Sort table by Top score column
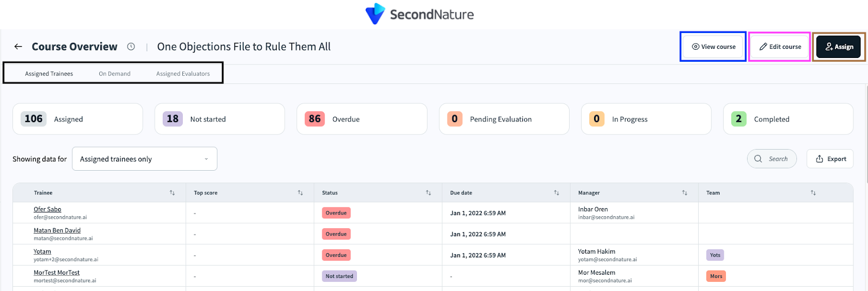Image resolution: width=868 pixels, height=291 pixels. point(300,193)
